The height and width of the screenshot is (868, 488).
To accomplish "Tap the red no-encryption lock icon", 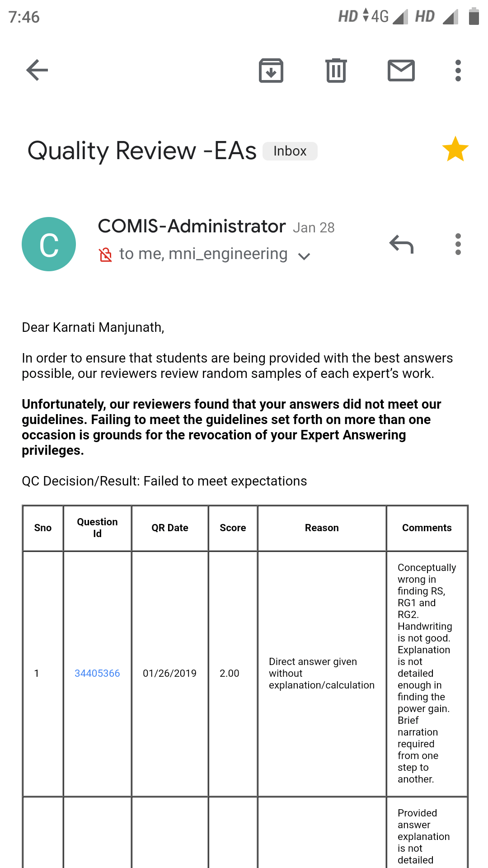I will (x=105, y=255).
